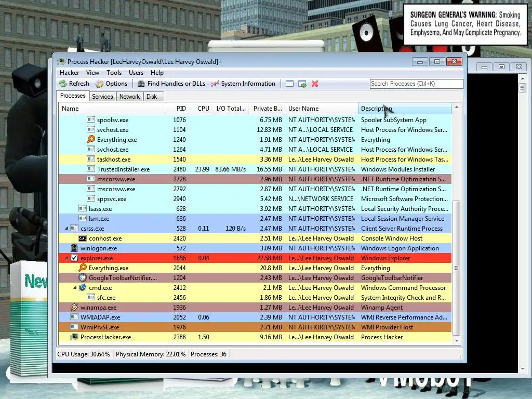Click the sfc.exe process icon
The height and width of the screenshot is (399, 532).
90,297
